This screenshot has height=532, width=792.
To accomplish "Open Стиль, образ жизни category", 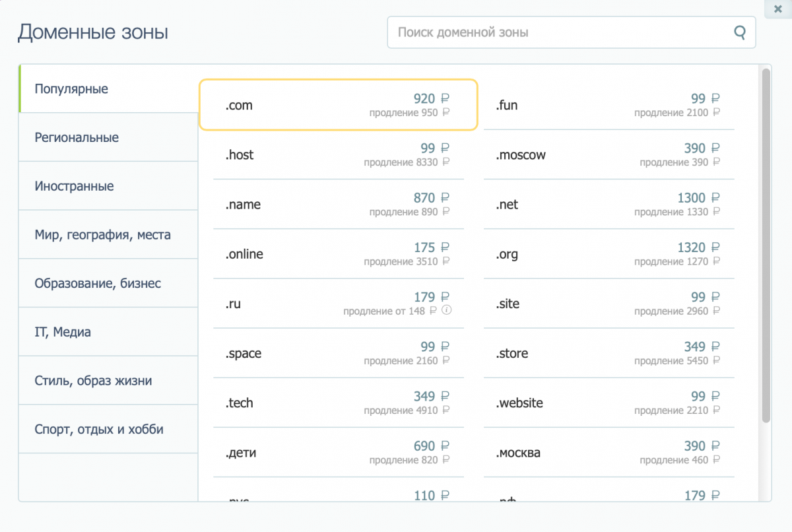I will pos(108,381).
